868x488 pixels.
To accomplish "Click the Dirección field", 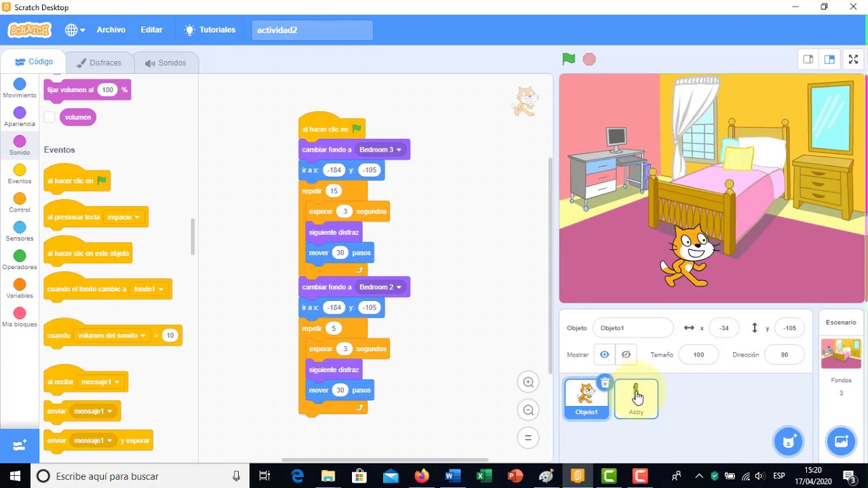I will [785, 354].
